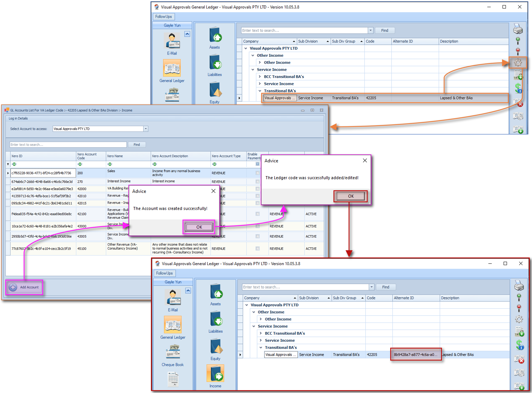This screenshot has width=532, height=393.
Task: Click Find in the lower ledger window
Action: [x=386, y=287]
